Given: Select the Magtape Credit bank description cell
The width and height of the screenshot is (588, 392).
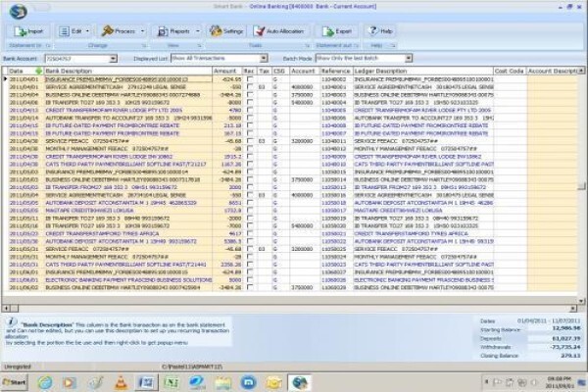Looking at the screenshot, I should pos(127,210).
